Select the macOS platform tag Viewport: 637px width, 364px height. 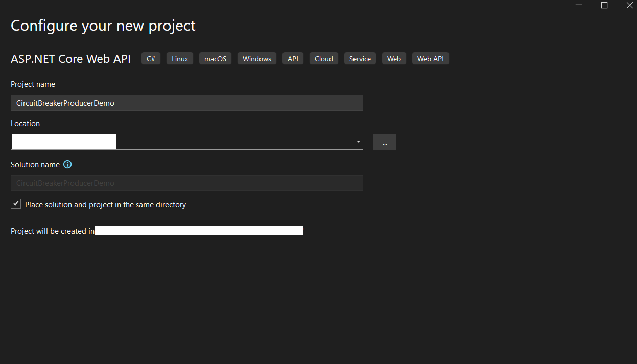click(215, 58)
